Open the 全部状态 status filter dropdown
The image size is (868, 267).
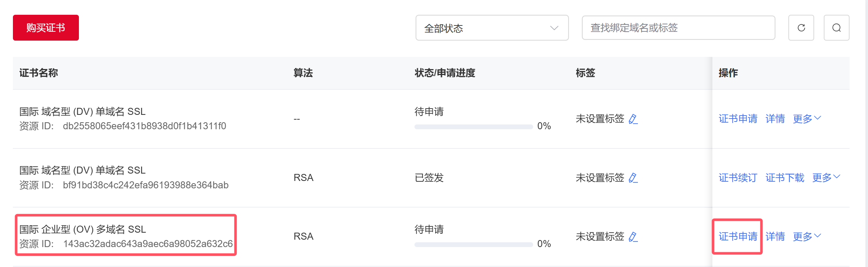(x=492, y=28)
